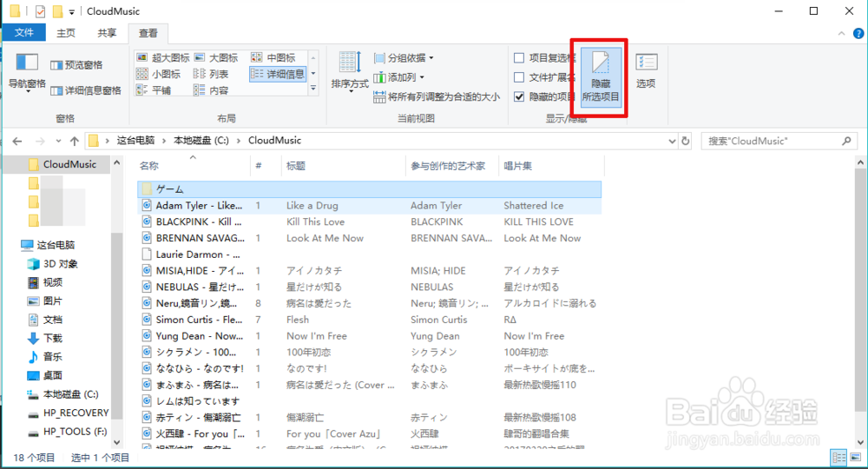Select Tiles (平铺) layout

tap(154, 90)
